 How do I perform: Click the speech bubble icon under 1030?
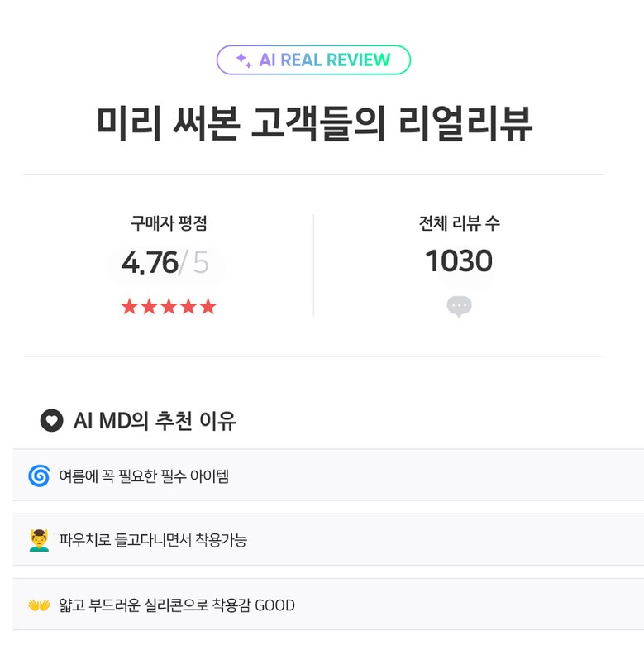point(459,306)
